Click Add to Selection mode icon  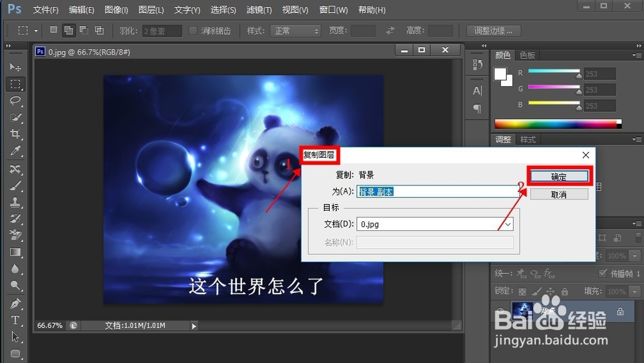click(x=69, y=30)
